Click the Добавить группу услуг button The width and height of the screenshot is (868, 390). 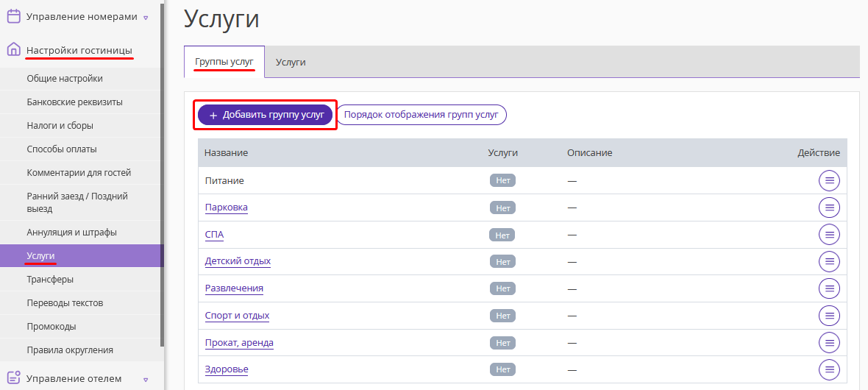point(265,115)
